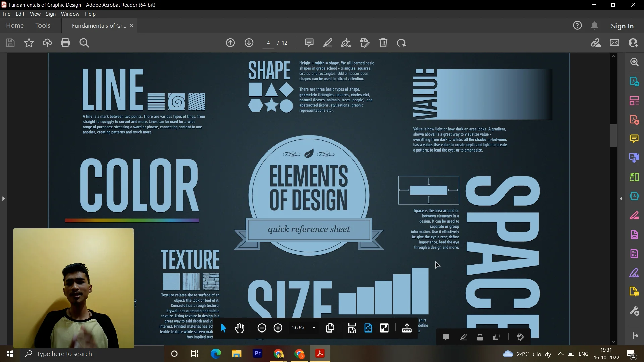Choose the selection arrow tool in floating toolbar
Screen dimensions: 644x362
coord(223,328)
